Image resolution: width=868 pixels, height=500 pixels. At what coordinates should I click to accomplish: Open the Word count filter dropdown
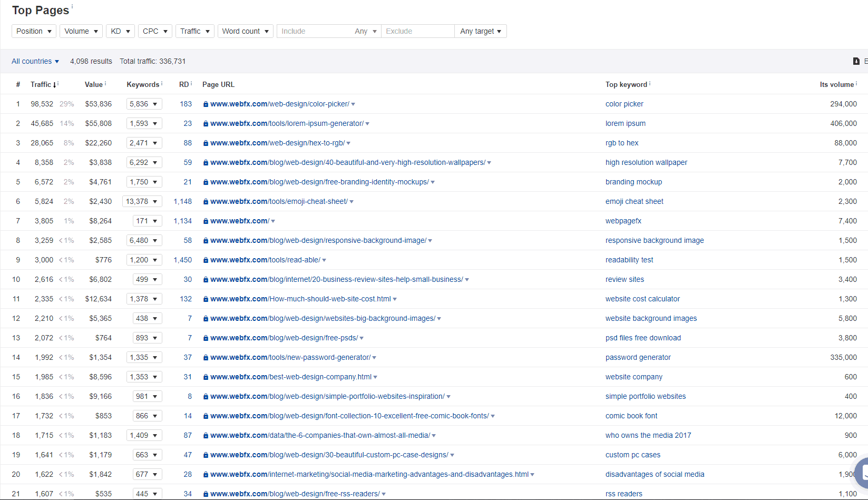coord(245,31)
